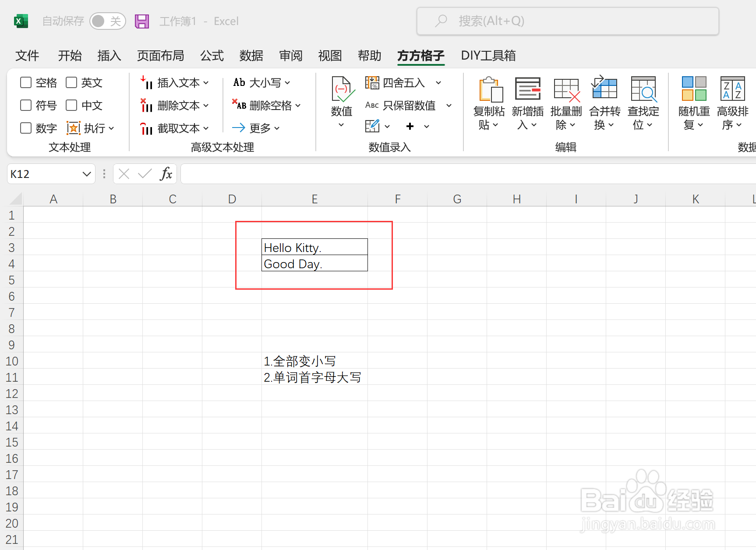Click the rounding icon
The width and height of the screenshot is (756, 550).
click(372, 82)
